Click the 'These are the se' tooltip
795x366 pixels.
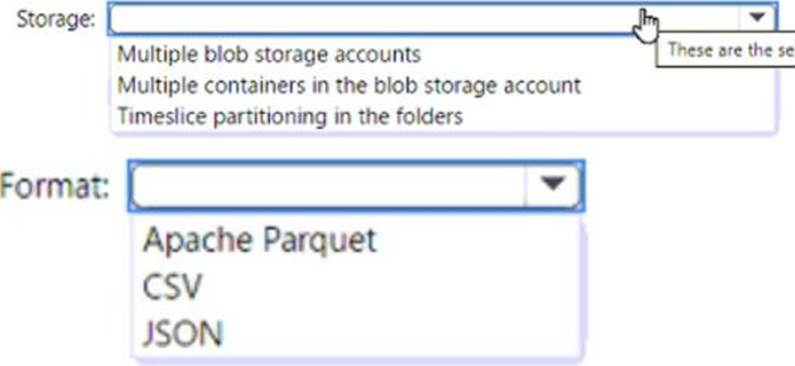tap(726, 50)
